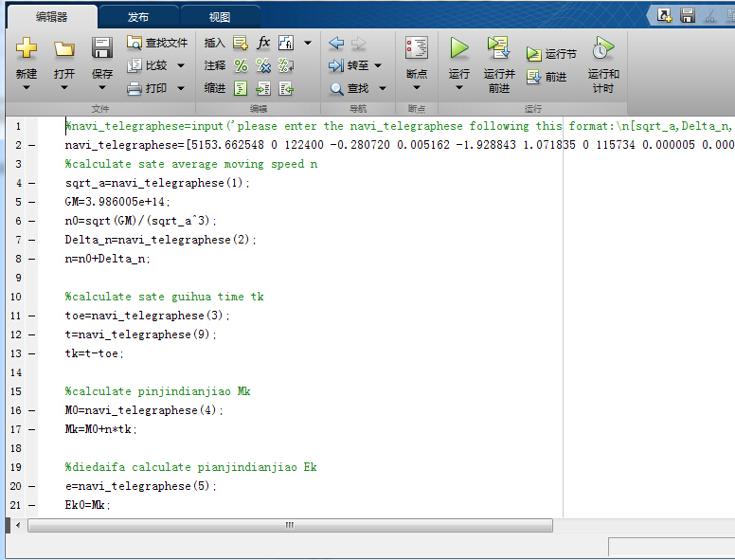The height and width of the screenshot is (560, 735).
Task: Expand the Find dropdown arrow
Action: (383, 88)
